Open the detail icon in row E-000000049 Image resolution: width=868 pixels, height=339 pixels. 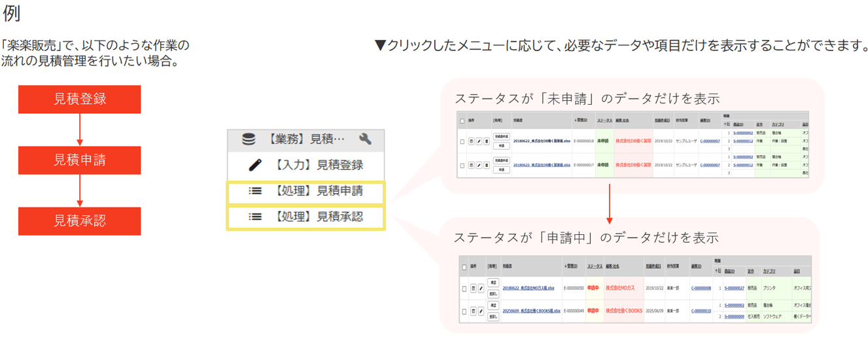(473, 311)
